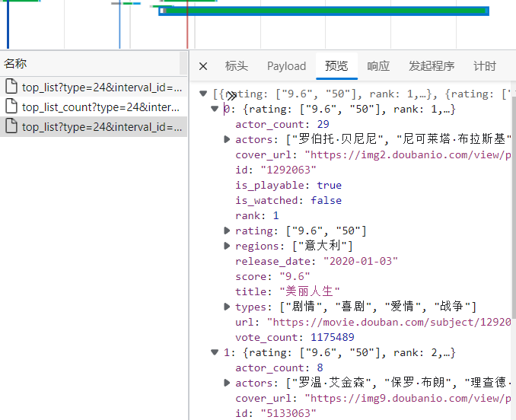Click the long green request bar in waterfall
516x420 pixels.
pyautogui.click(x=323, y=11)
